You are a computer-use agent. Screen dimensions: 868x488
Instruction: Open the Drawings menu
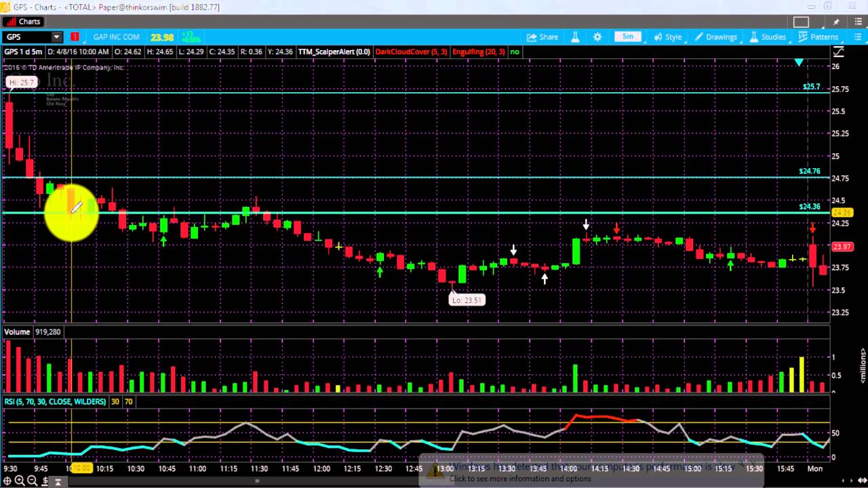715,37
